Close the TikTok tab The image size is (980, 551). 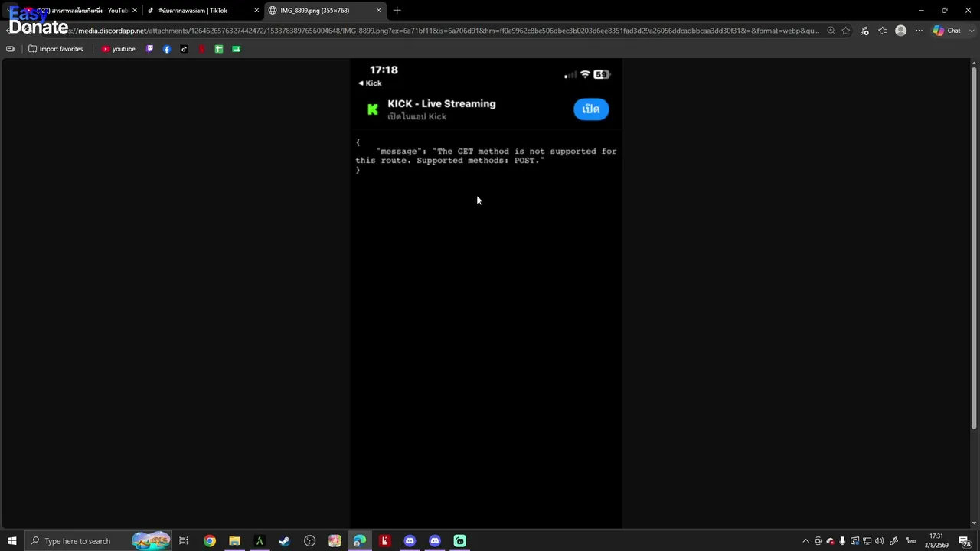256,11
